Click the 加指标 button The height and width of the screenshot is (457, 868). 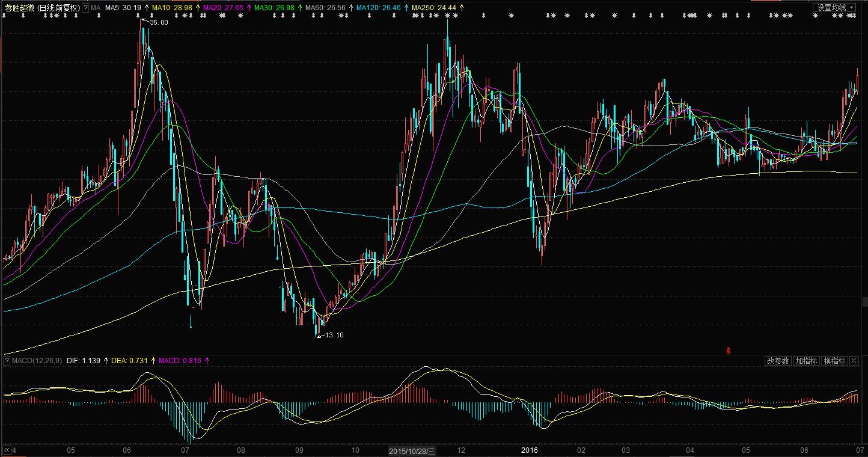point(806,361)
